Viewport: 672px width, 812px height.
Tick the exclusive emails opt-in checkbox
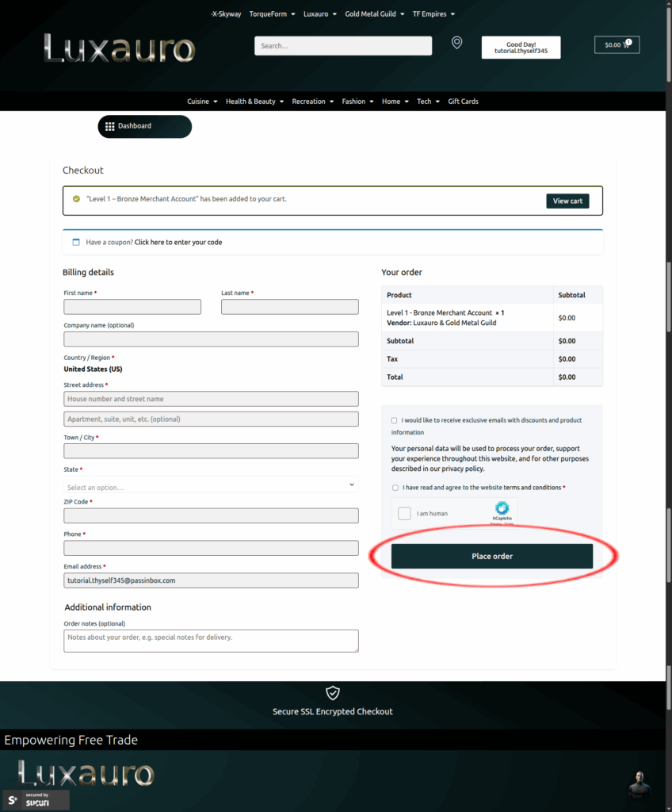[395, 420]
